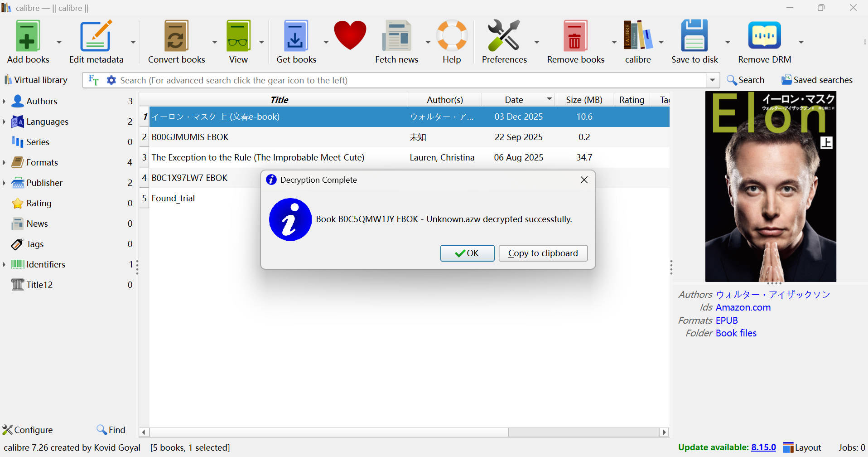Open the Remove DRM tool

[x=764, y=35]
